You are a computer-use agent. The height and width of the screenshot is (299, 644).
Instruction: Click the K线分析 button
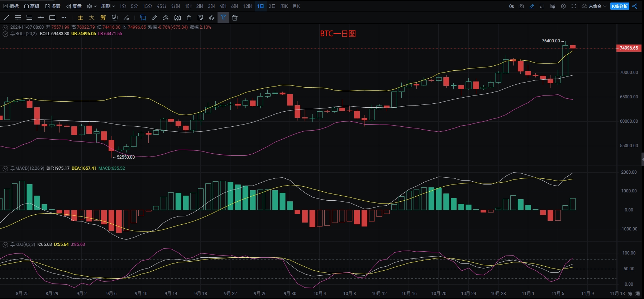point(620,6)
